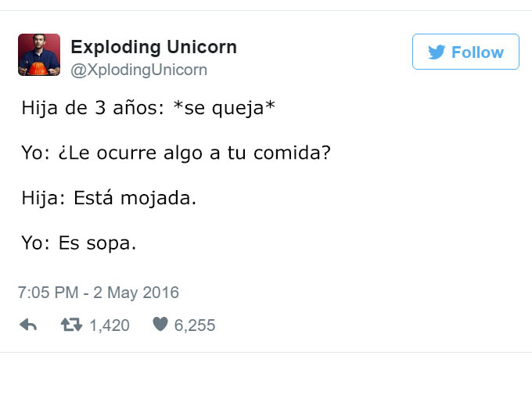
Task: Click the word 'Unicorn' in display name
Action: [202, 47]
